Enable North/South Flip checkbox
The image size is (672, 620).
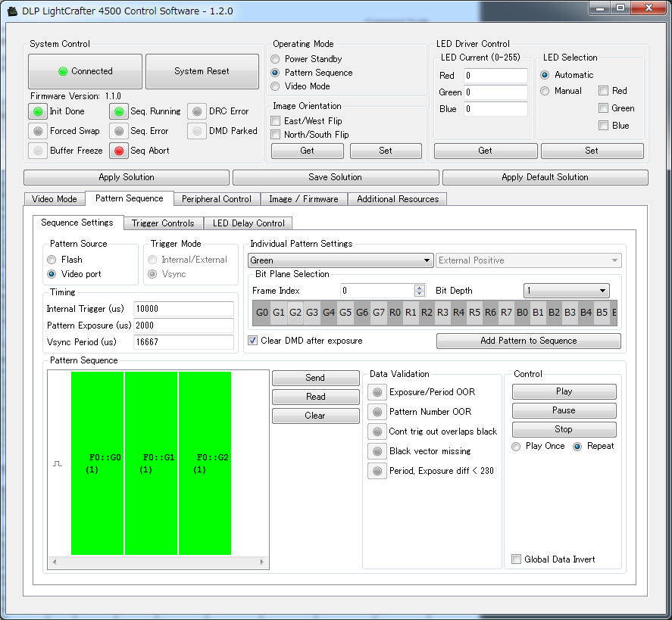coord(276,135)
